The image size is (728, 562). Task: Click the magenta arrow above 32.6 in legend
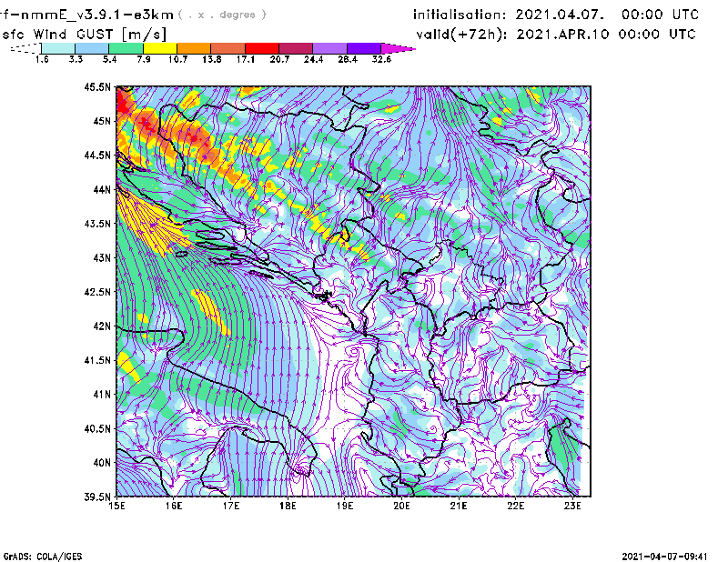(398, 48)
